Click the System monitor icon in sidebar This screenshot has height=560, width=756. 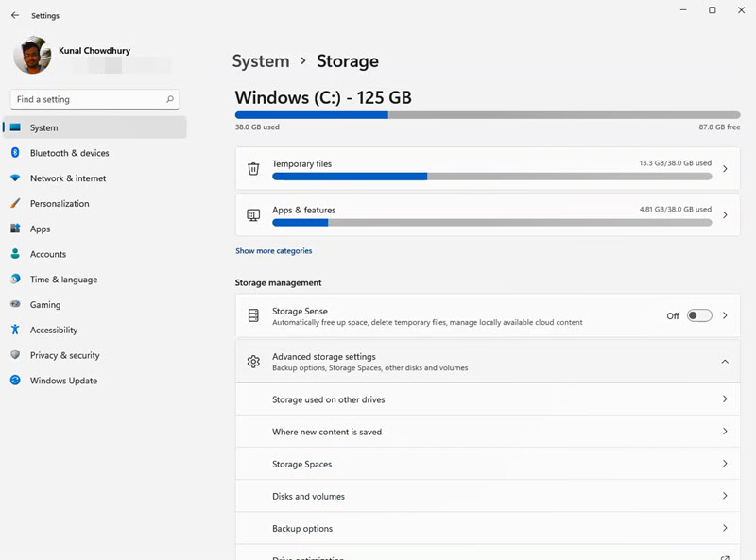(x=15, y=127)
